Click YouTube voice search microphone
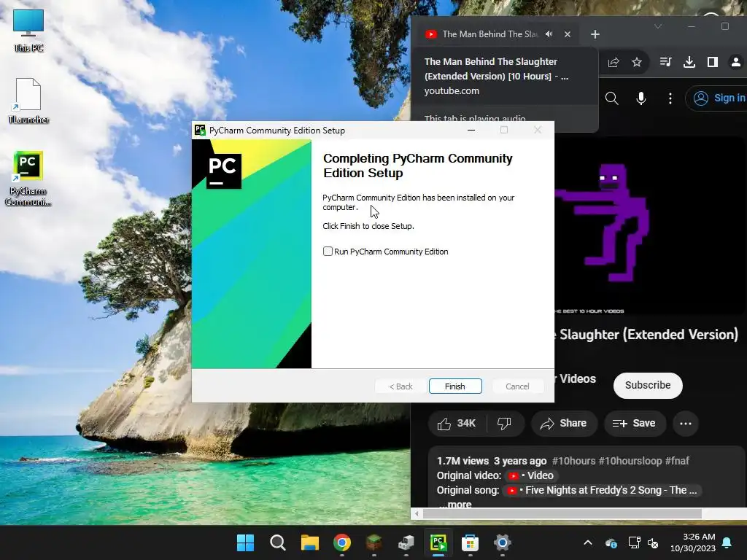 click(641, 98)
